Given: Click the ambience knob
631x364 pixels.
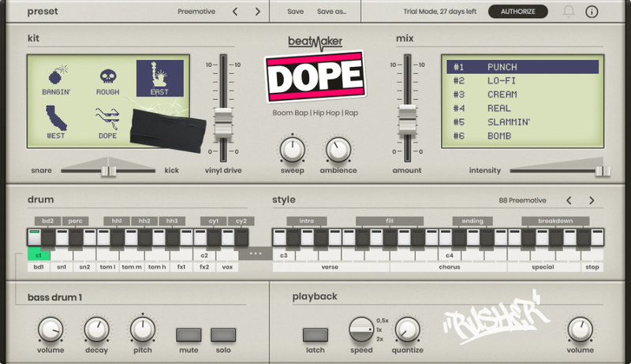Looking at the screenshot, I should point(338,150).
